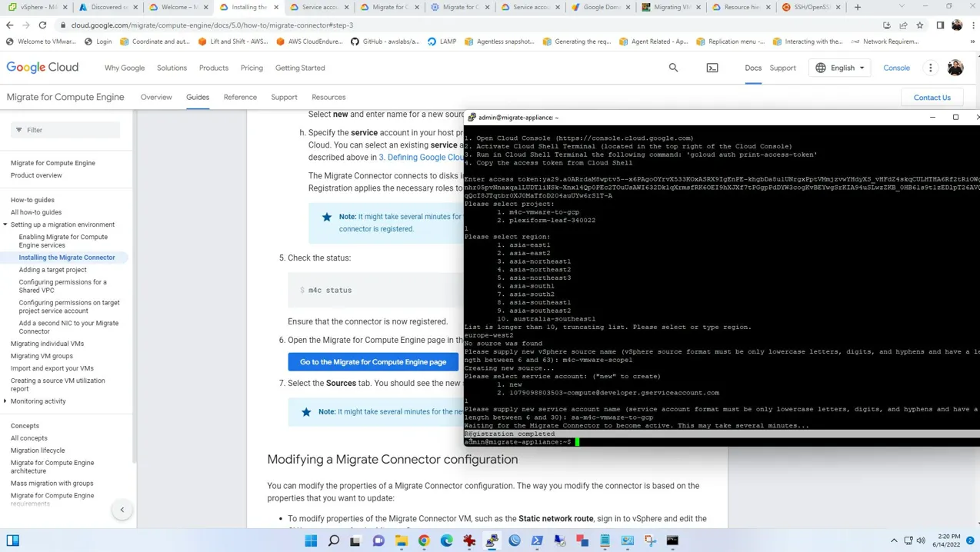Open Creating a source VM utilization report

pos(58,384)
